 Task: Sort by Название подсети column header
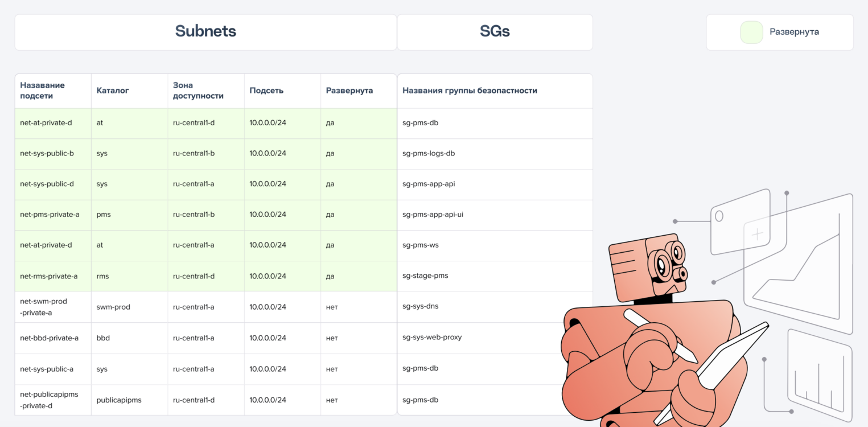tap(43, 91)
